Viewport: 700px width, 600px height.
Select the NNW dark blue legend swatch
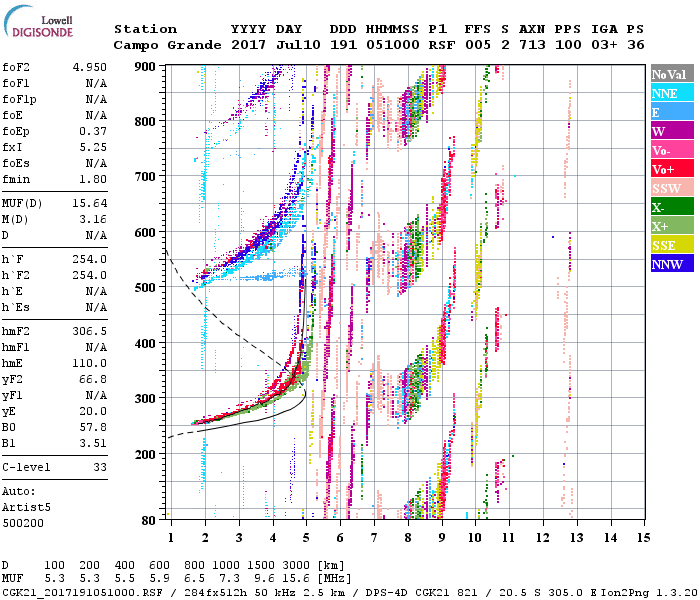point(672,264)
